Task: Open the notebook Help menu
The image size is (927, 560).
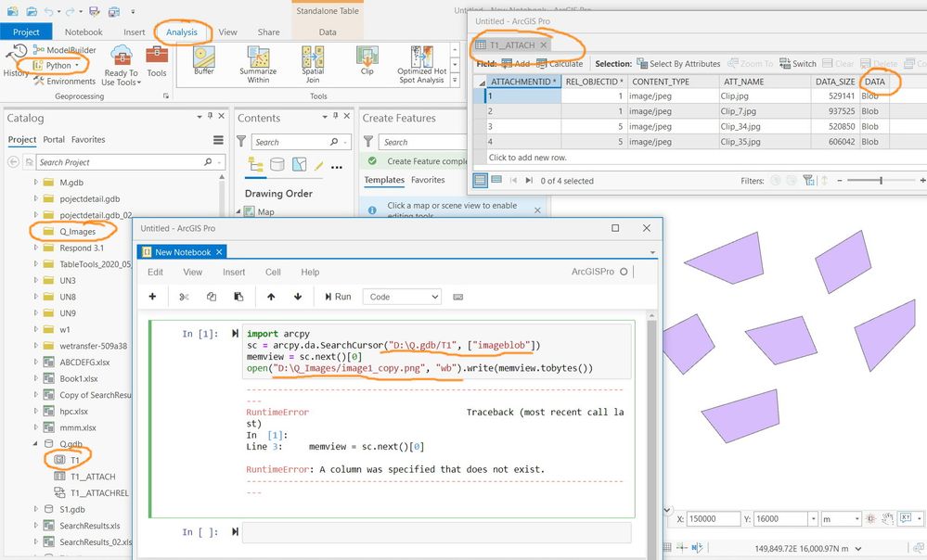Action: tap(310, 272)
